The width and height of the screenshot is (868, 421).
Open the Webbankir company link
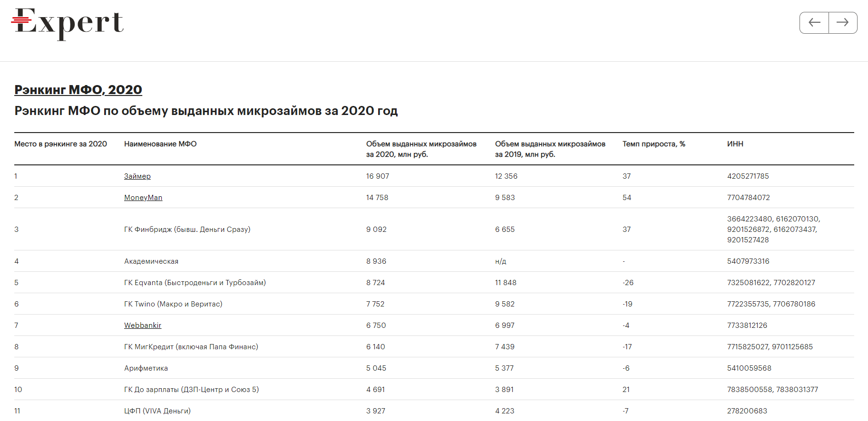[142, 325]
